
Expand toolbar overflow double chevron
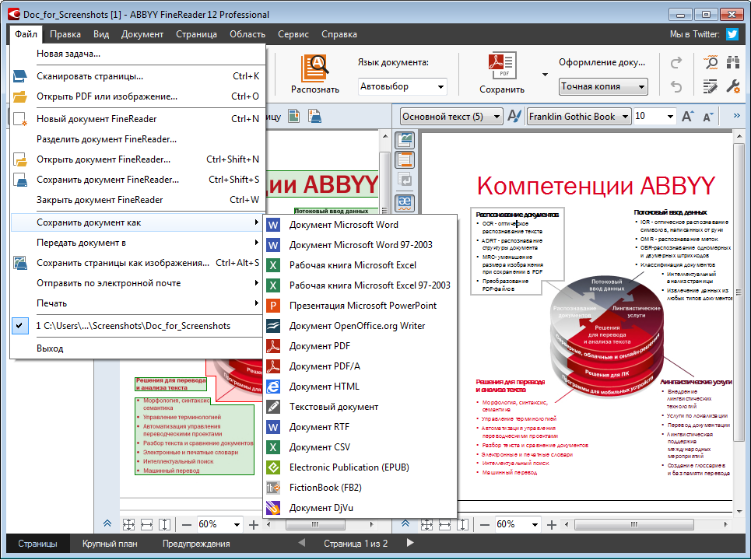click(737, 116)
